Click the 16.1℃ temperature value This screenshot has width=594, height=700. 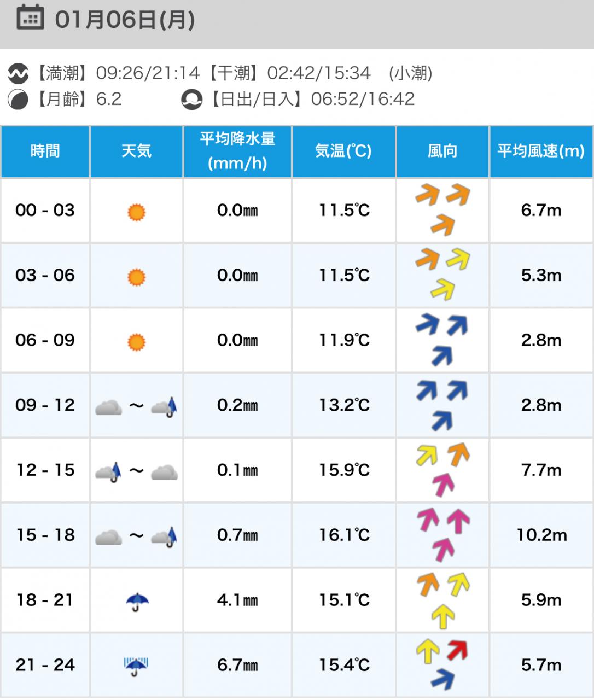click(344, 535)
